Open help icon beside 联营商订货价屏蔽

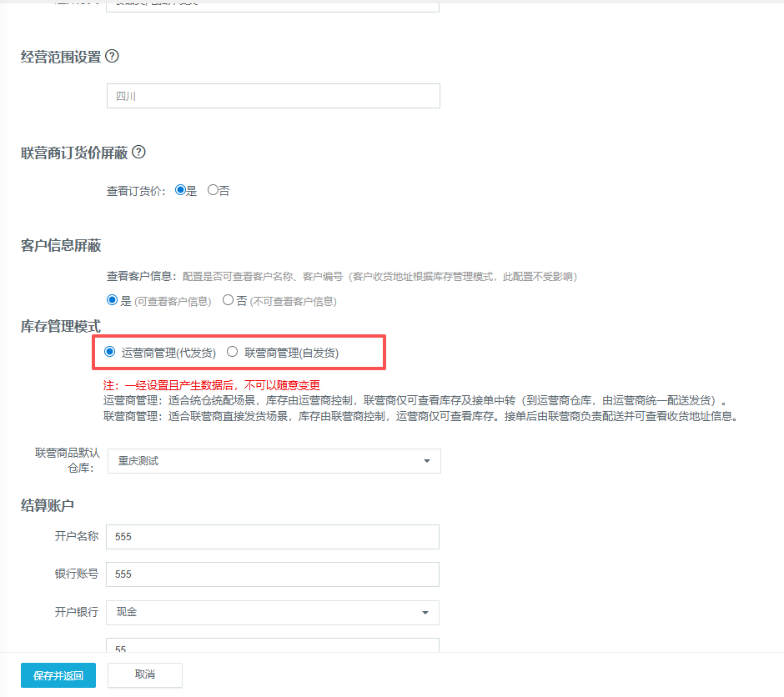(x=139, y=152)
